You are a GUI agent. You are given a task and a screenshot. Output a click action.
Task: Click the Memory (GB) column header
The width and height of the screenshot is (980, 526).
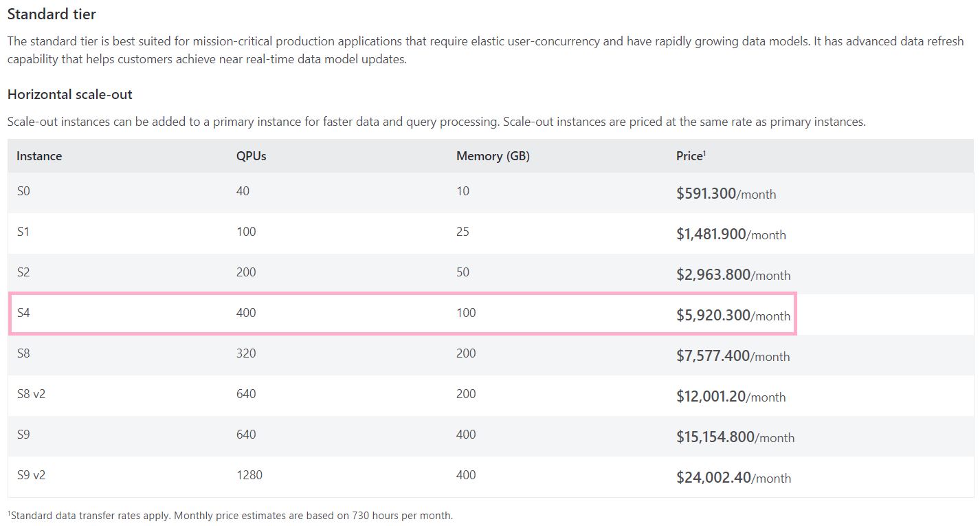(x=493, y=156)
